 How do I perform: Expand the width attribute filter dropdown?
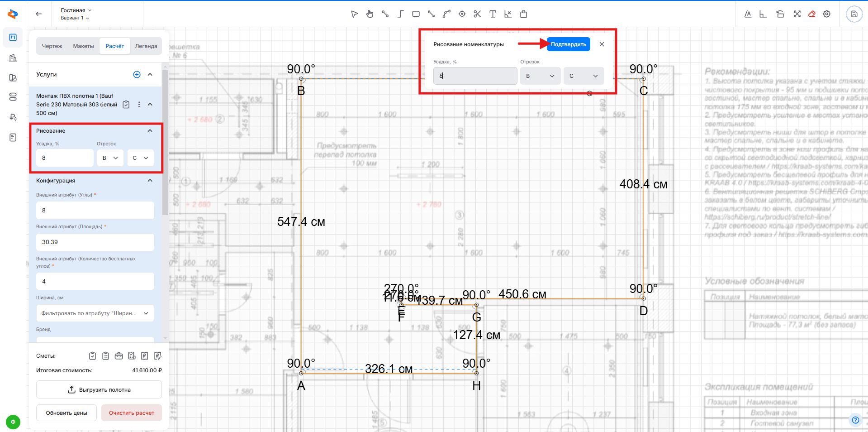pyautogui.click(x=95, y=313)
